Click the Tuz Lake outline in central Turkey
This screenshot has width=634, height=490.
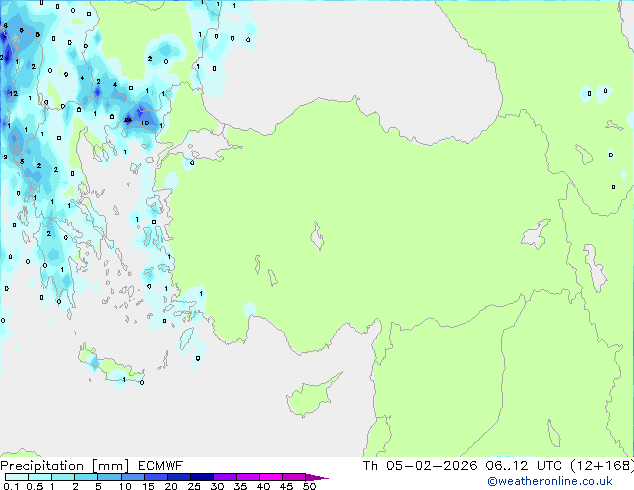click(x=318, y=239)
